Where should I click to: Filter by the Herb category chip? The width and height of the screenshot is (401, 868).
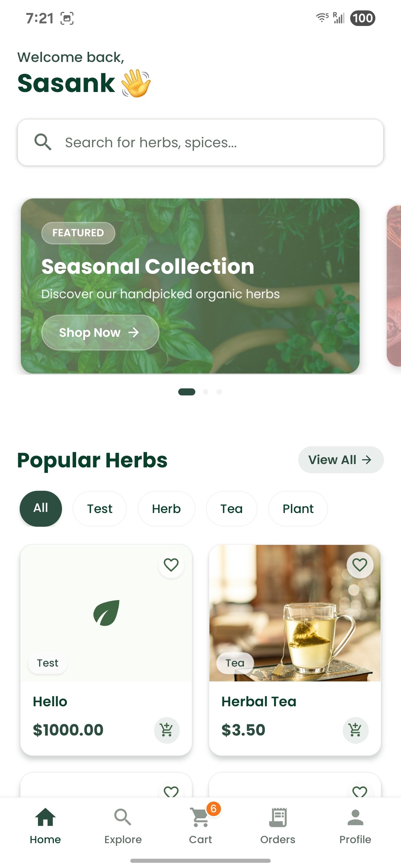tap(166, 509)
